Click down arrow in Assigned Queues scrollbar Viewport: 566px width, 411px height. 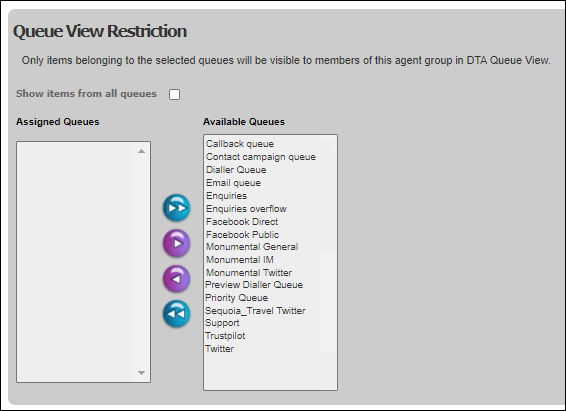pyautogui.click(x=142, y=373)
